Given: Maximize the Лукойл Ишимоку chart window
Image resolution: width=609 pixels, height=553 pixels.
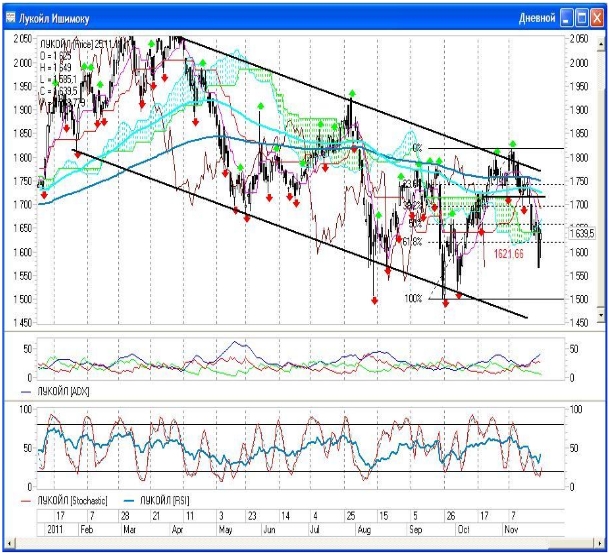Looking at the screenshot, I should point(581,18).
